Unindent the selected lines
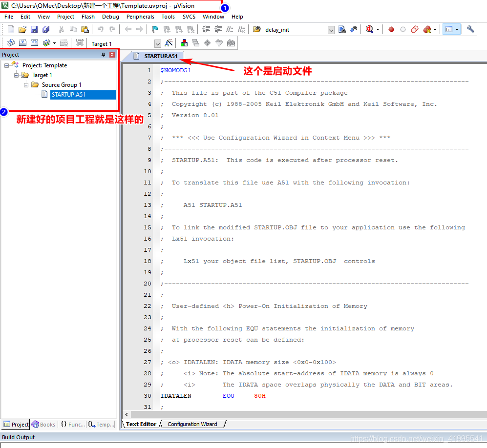 [218, 29]
